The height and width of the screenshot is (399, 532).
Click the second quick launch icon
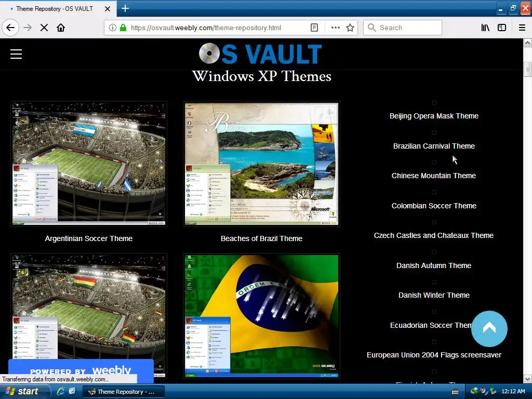point(72,391)
